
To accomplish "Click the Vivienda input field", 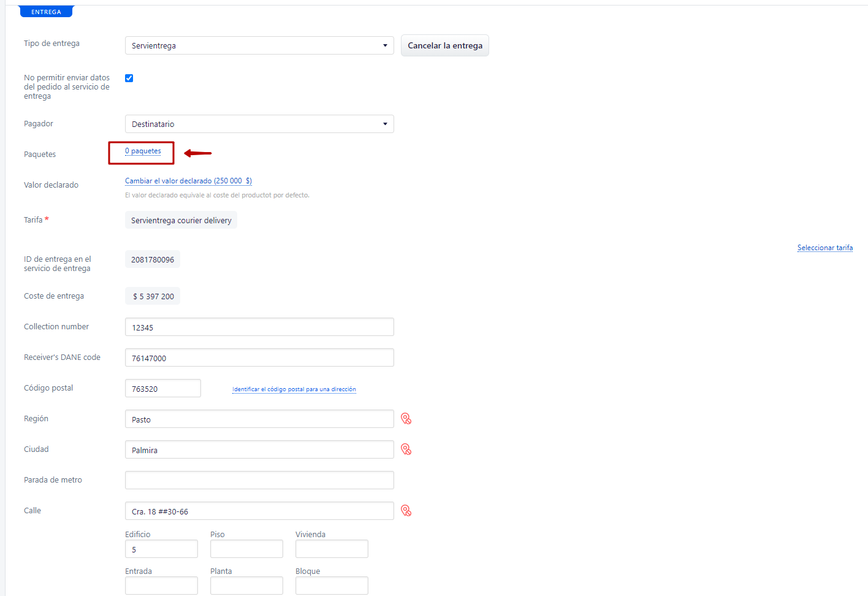I will [332, 549].
